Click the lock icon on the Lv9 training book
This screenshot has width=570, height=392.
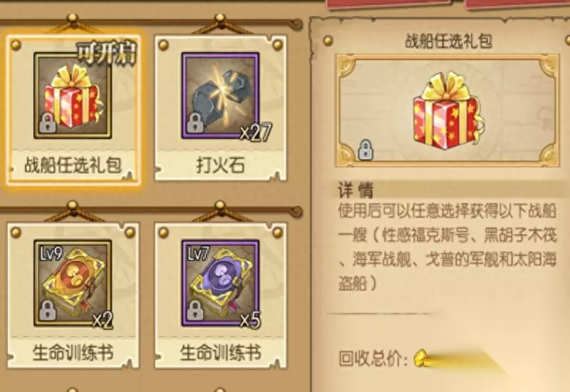[x=48, y=310]
